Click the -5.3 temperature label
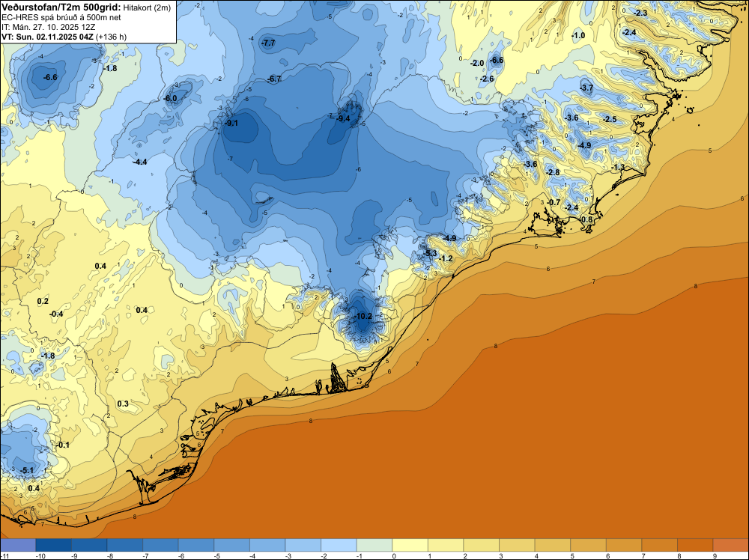 [431, 253]
